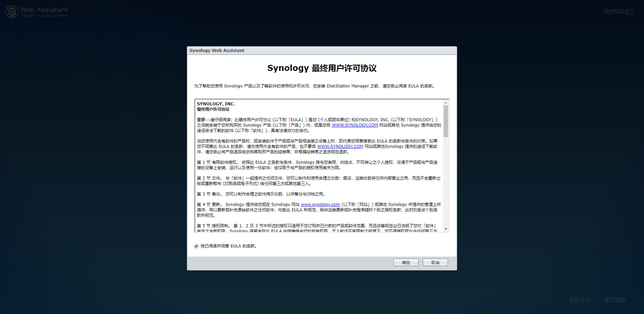Click the Web Assistant magnifier logo icon
This screenshot has height=314, width=644.
12,11
